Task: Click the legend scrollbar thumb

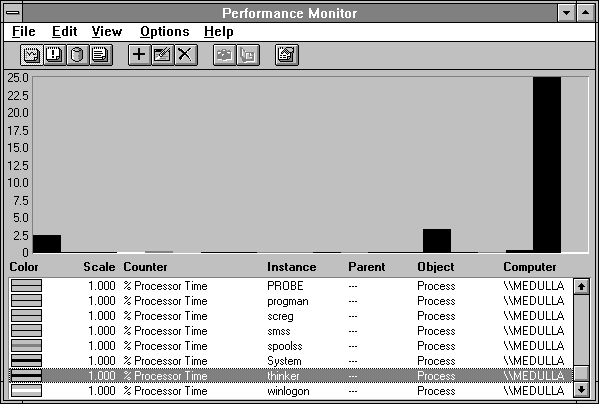Action: coord(581,374)
